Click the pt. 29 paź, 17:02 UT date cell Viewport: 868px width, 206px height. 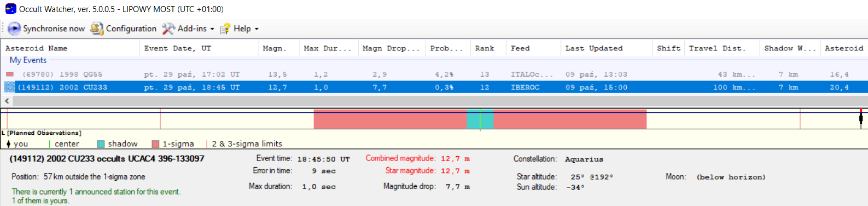point(192,74)
